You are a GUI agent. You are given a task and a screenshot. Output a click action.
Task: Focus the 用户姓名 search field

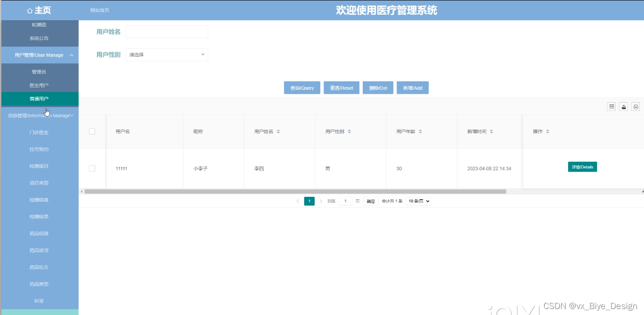[167, 32]
